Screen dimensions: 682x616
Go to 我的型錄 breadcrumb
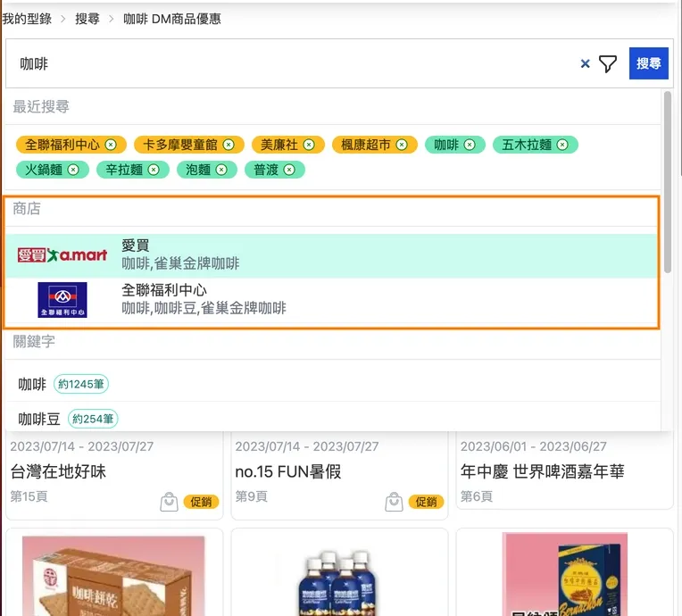click(27, 19)
